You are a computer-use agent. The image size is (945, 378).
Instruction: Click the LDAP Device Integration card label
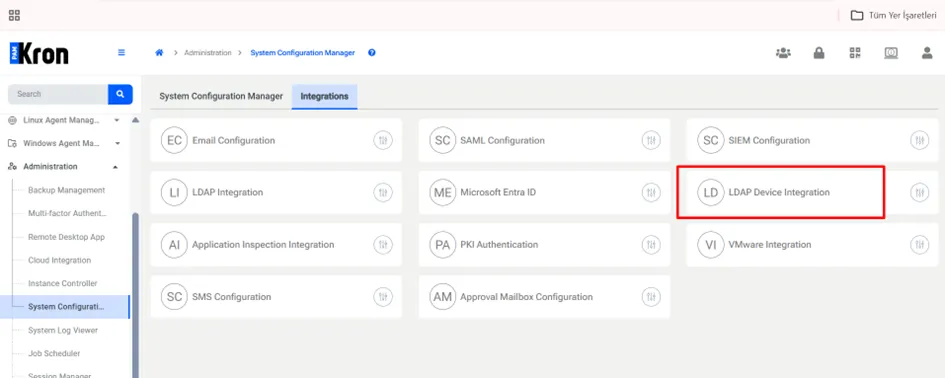point(779,192)
